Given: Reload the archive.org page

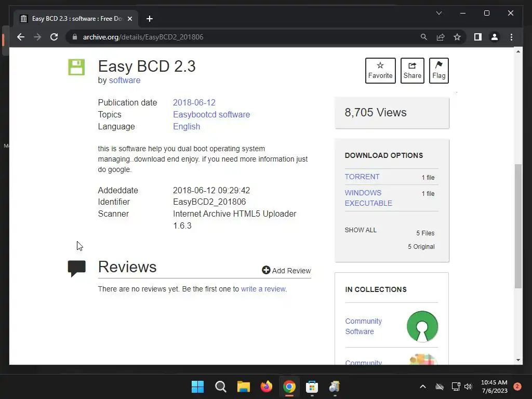Looking at the screenshot, I should coord(54,37).
